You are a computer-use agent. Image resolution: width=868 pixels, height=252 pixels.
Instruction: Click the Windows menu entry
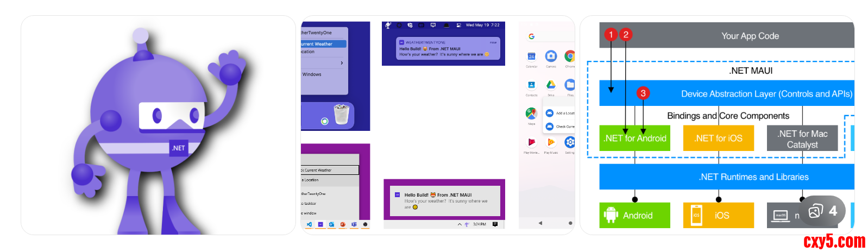pos(312,74)
